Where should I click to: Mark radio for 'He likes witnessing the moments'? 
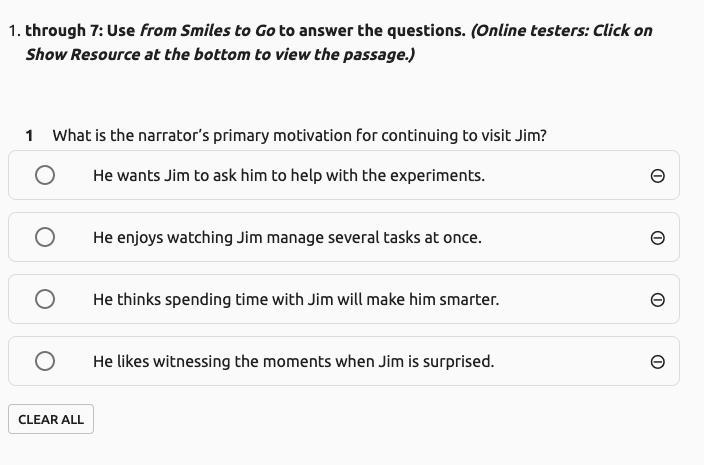coord(45,361)
